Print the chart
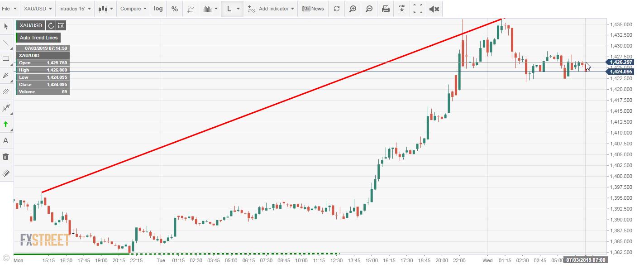 tap(386, 9)
